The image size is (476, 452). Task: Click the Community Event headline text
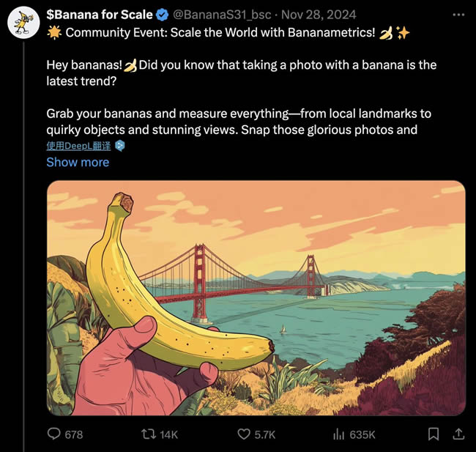pos(220,32)
